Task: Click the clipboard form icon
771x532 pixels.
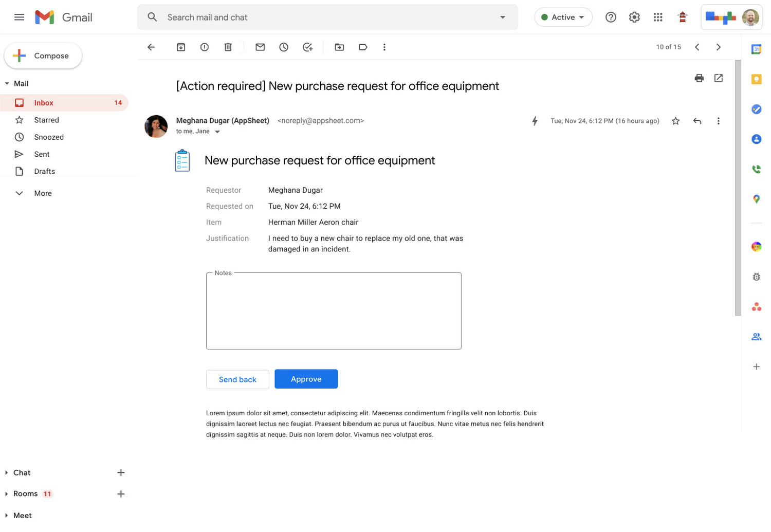Action: 182,160
